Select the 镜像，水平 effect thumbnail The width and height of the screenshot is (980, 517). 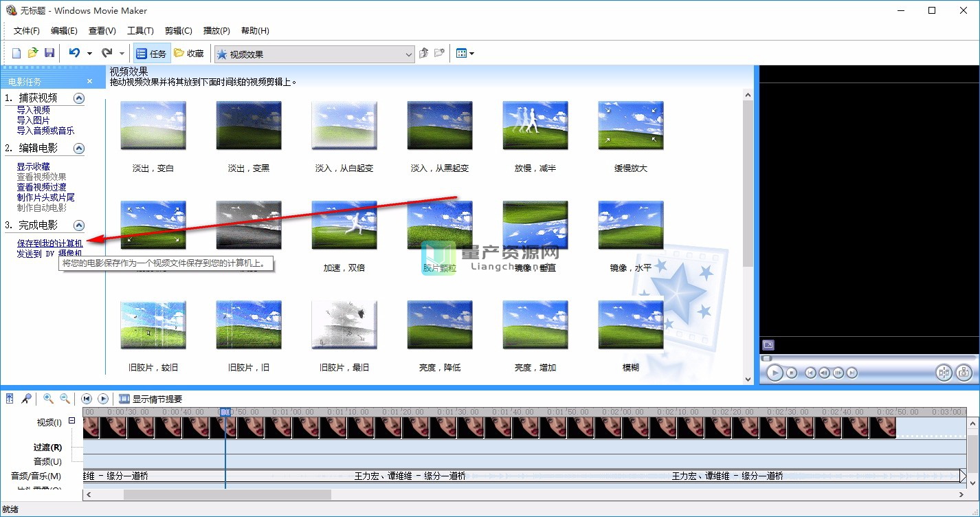(x=630, y=225)
